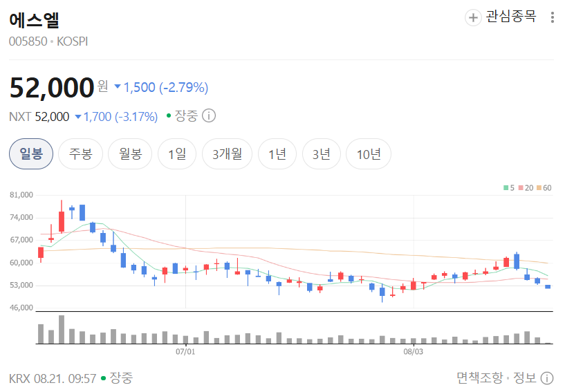Switch to the 1일 chart period
565x392 pixels.
[177, 154]
